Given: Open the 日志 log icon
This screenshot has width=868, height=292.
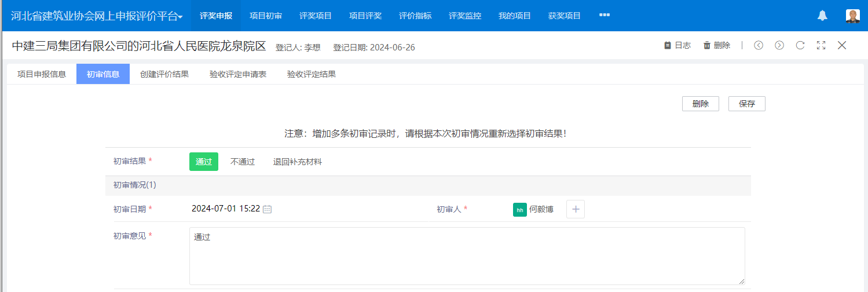Looking at the screenshot, I should [667, 45].
